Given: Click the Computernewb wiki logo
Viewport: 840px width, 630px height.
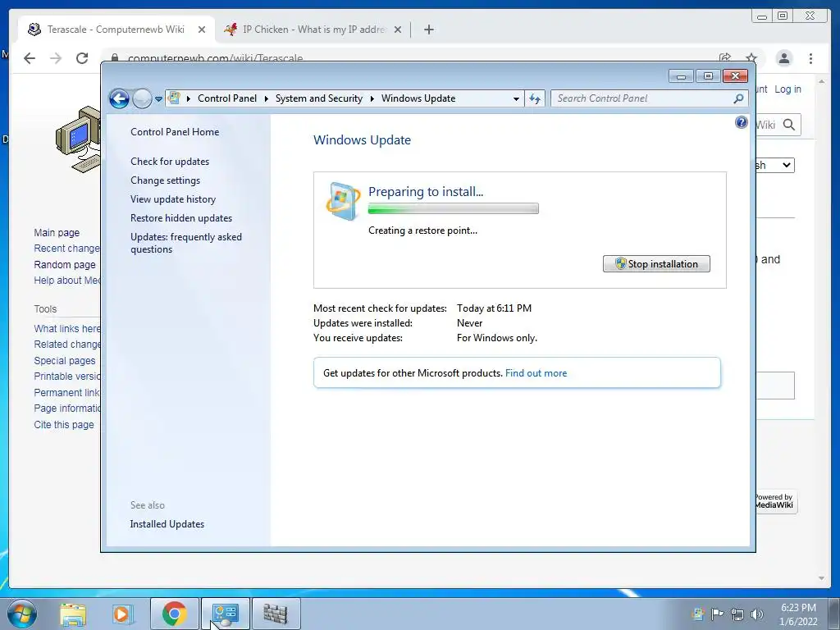Looking at the screenshot, I should click(78, 139).
